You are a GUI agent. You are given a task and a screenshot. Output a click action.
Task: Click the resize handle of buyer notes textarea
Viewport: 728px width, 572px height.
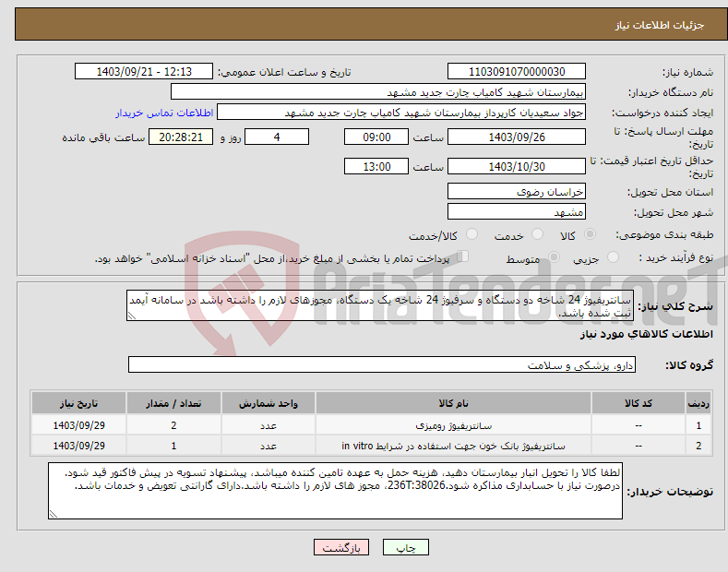tap(53, 515)
